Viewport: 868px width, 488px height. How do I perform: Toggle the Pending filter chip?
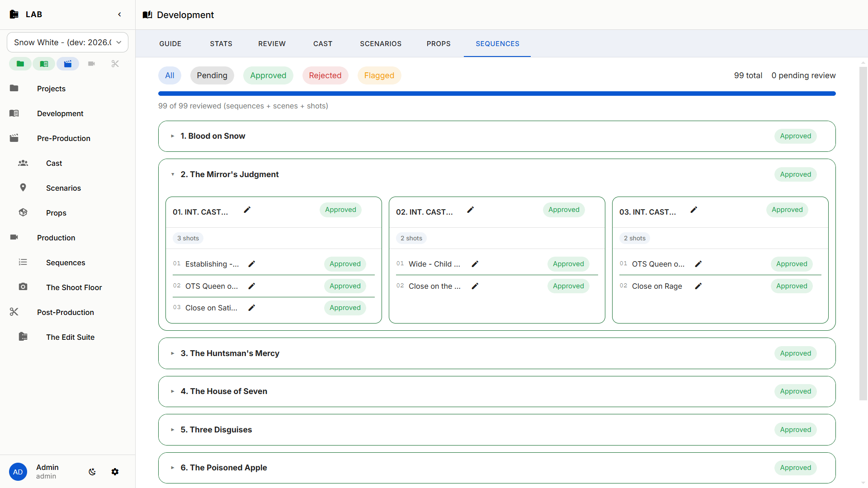(x=212, y=75)
